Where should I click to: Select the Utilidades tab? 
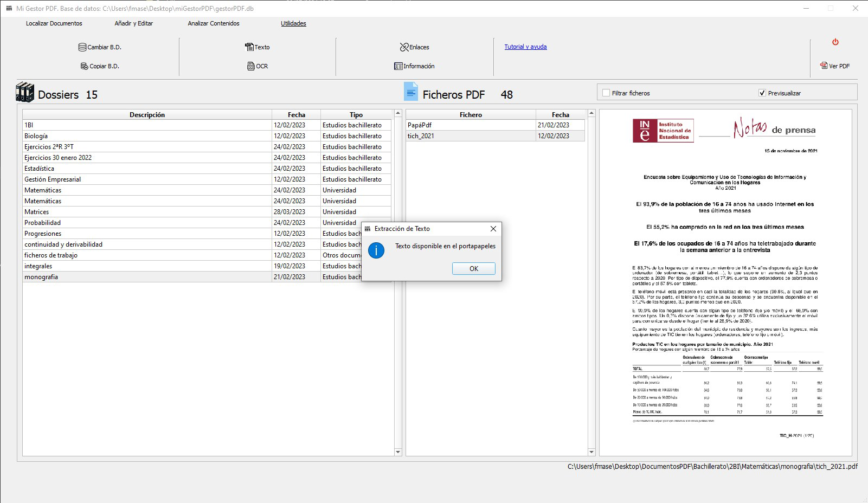coord(293,23)
